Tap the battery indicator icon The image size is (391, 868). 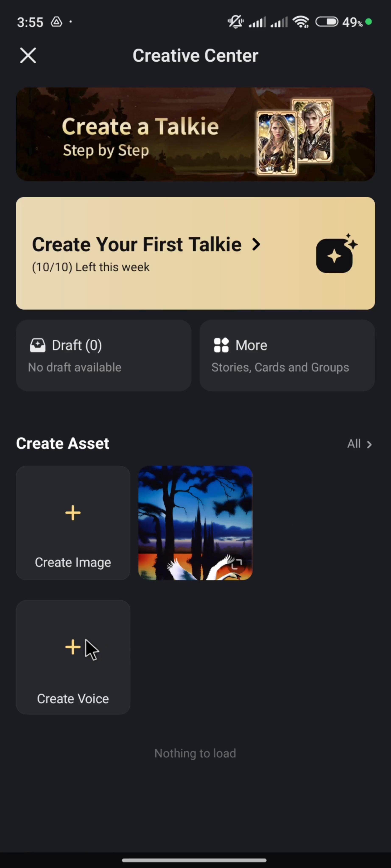327,22
